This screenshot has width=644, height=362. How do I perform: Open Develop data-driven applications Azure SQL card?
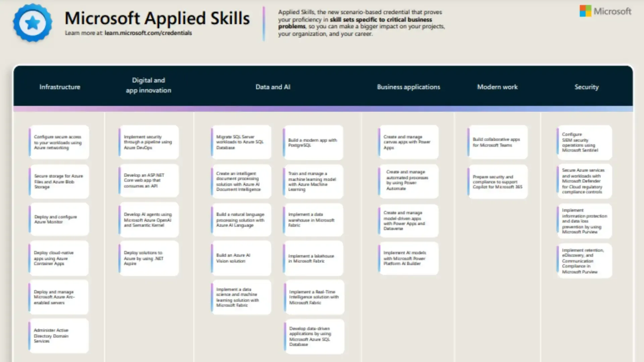(314, 336)
